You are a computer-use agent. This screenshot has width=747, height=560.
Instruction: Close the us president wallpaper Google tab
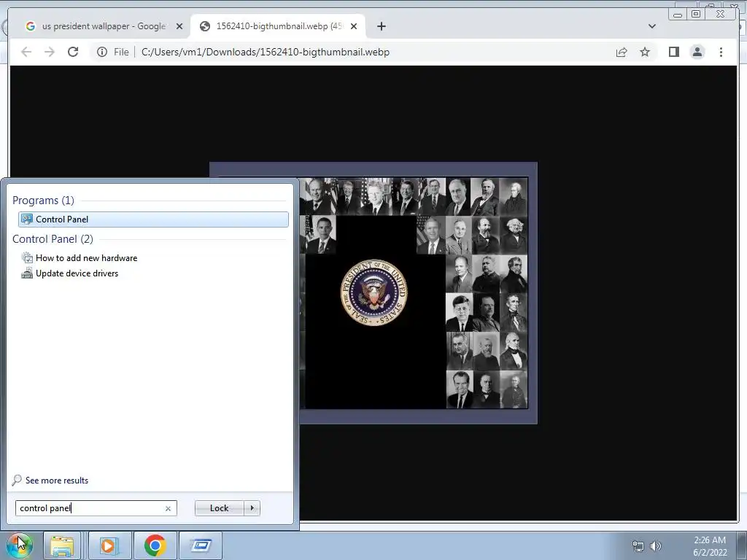tap(179, 26)
